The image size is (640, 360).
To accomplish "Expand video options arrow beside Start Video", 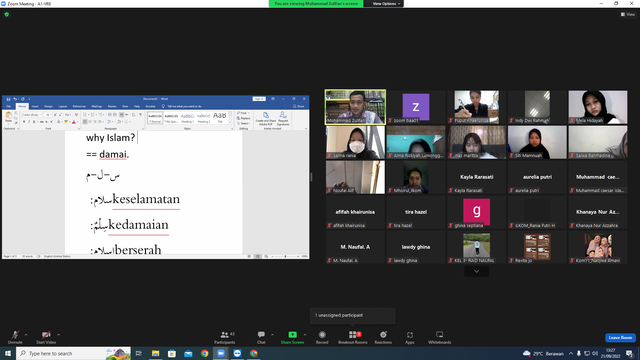I will 59,335.
